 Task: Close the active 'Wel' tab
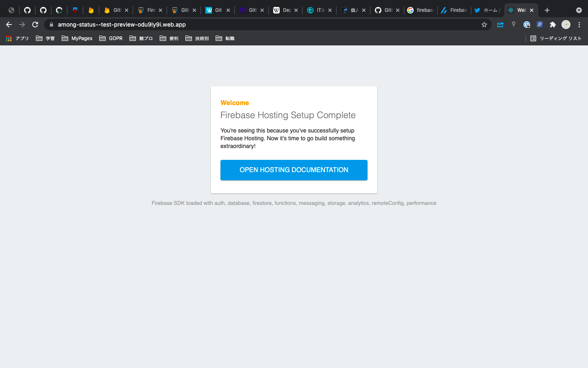click(532, 10)
